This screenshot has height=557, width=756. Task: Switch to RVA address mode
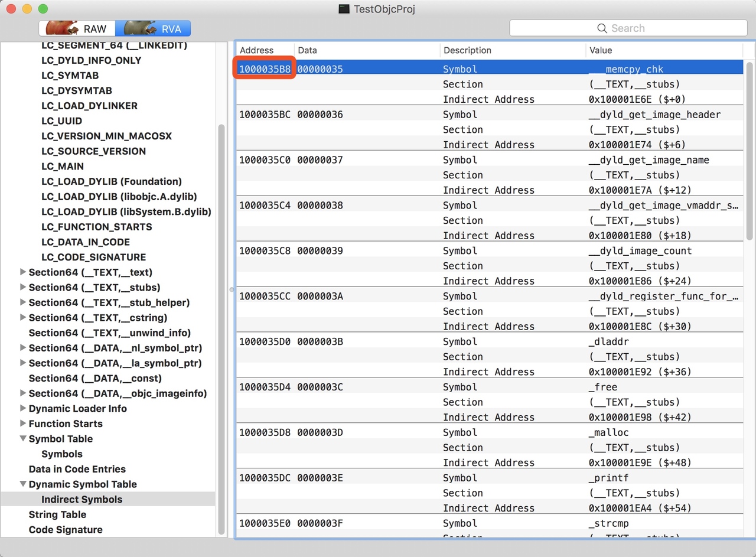(x=153, y=28)
